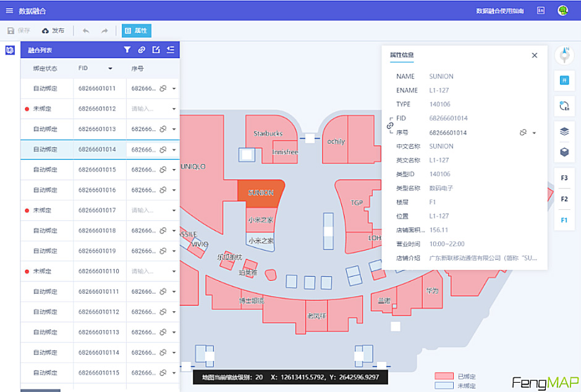Click the map icon in left sidebar
The height and width of the screenshot is (392, 581).
coord(9,49)
